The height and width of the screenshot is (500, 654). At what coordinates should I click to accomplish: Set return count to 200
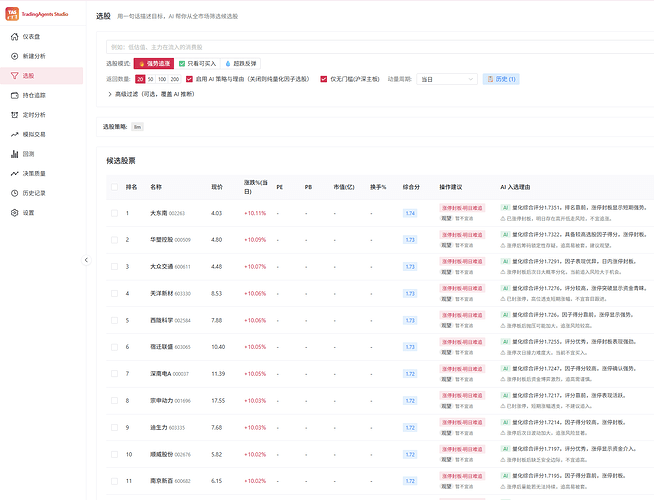(175, 79)
